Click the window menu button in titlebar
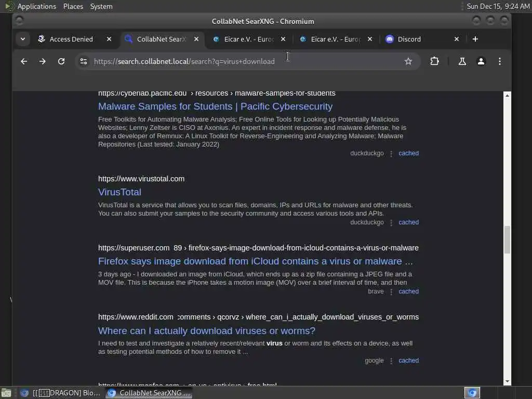Image resolution: width=532 pixels, height=399 pixels. [x=19, y=21]
